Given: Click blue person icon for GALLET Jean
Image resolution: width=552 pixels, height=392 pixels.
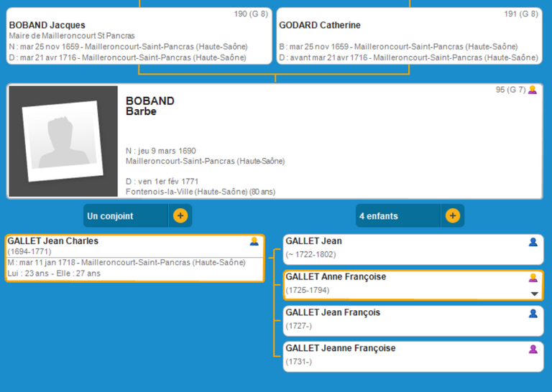Looking at the screenshot, I should tap(533, 242).
